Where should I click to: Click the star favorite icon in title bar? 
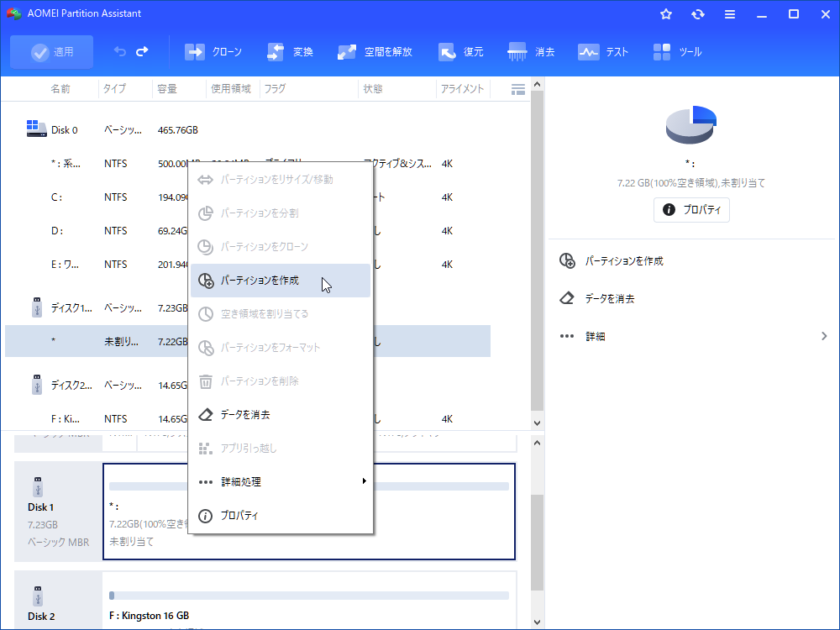[666, 14]
